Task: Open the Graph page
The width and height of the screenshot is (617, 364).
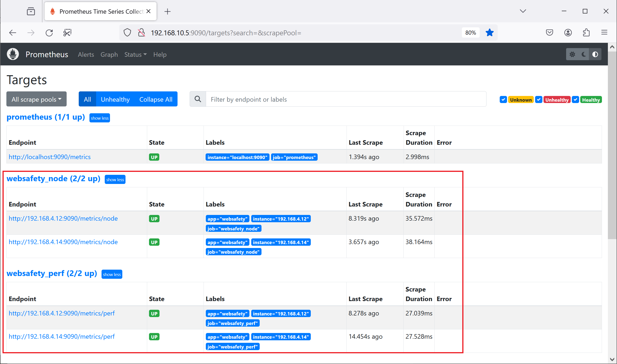Action: coord(109,54)
